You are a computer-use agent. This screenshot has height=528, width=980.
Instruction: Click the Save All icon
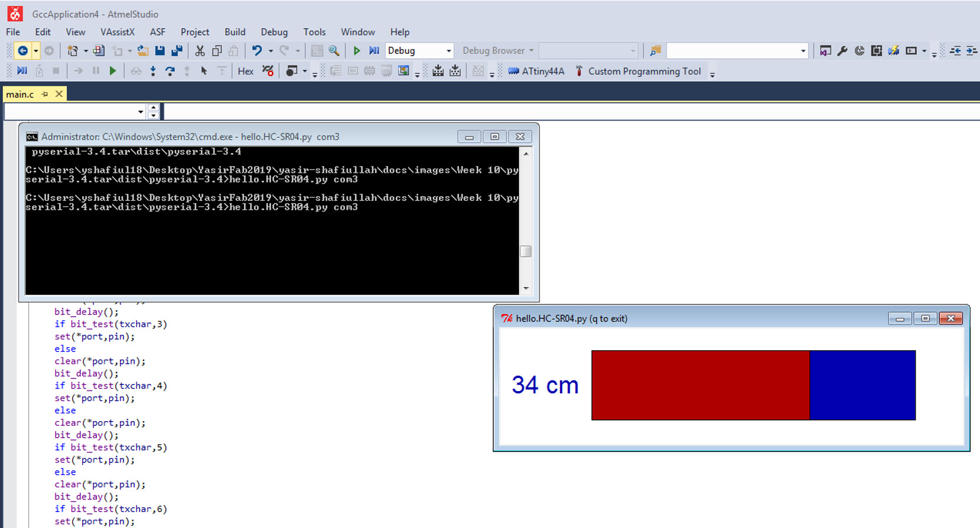(x=177, y=51)
